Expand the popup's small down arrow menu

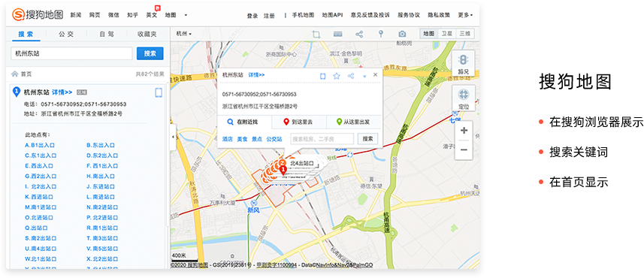click(x=364, y=77)
